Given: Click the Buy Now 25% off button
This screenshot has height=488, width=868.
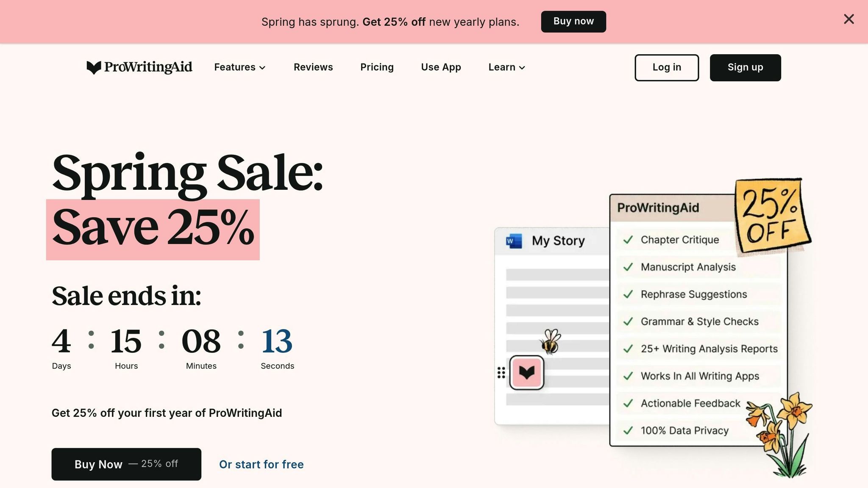Looking at the screenshot, I should point(126,464).
